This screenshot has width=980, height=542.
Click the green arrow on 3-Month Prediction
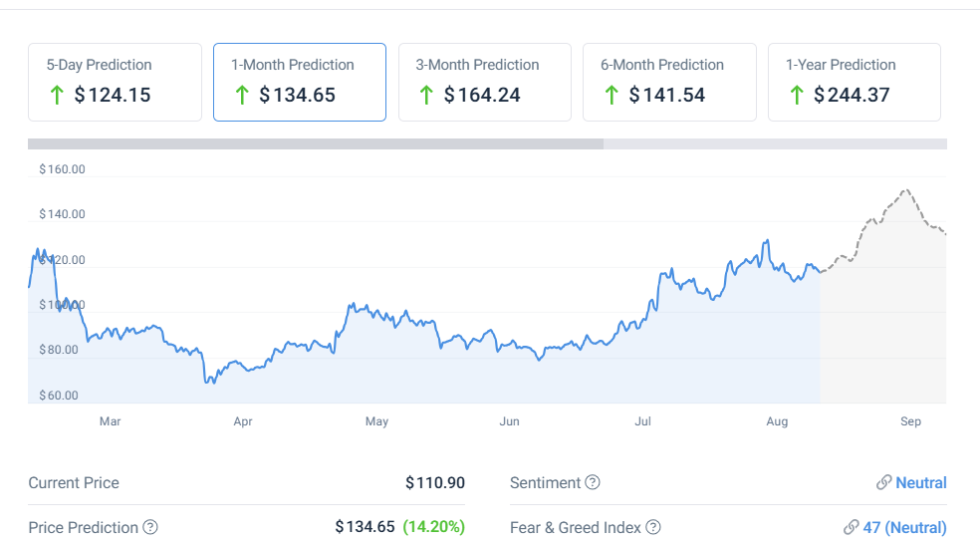pyautogui.click(x=426, y=95)
